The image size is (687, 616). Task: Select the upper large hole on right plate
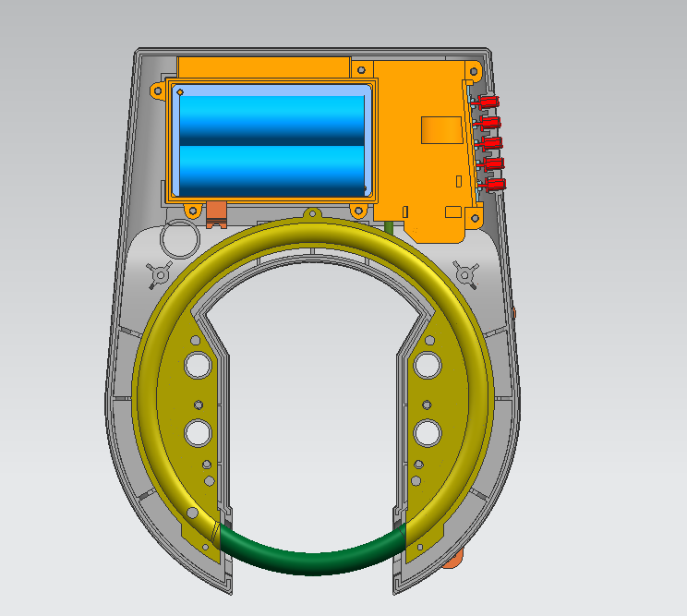(x=427, y=365)
